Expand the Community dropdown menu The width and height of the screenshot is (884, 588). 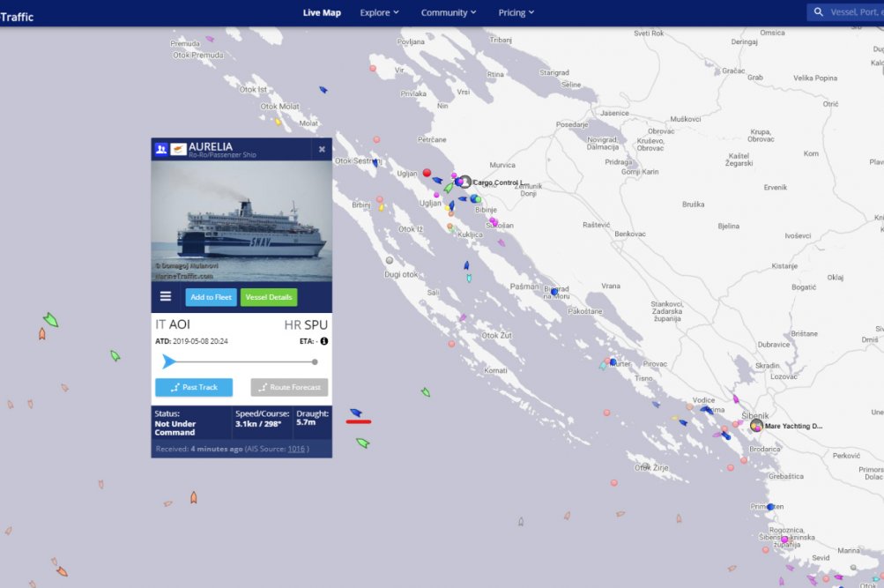[449, 12]
